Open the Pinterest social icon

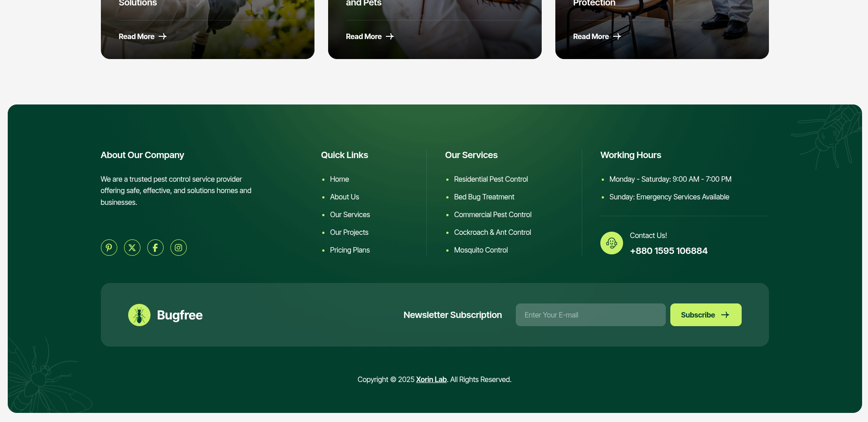pyautogui.click(x=109, y=248)
